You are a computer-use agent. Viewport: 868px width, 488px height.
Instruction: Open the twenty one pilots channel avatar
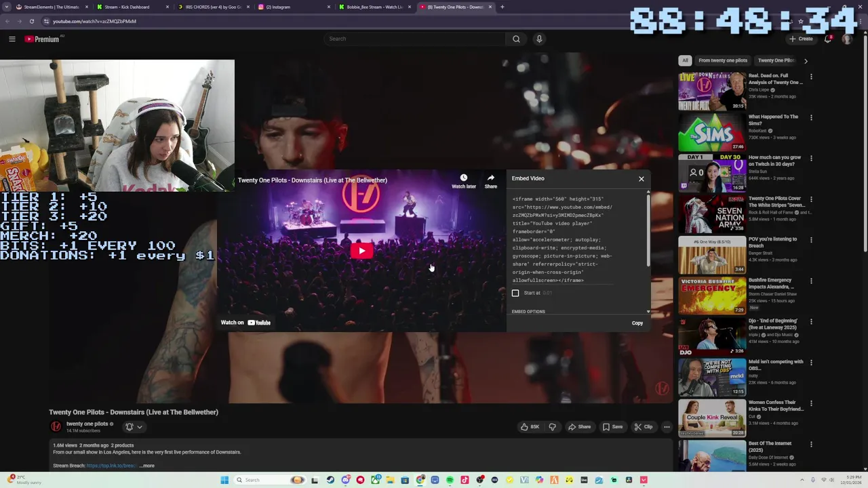point(56,426)
